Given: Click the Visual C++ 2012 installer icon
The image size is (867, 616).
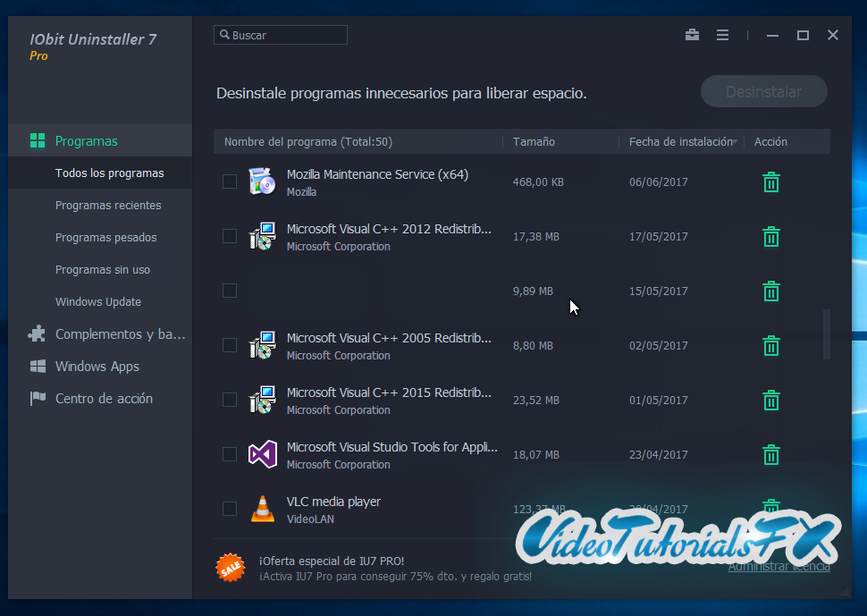Looking at the screenshot, I should (x=262, y=236).
